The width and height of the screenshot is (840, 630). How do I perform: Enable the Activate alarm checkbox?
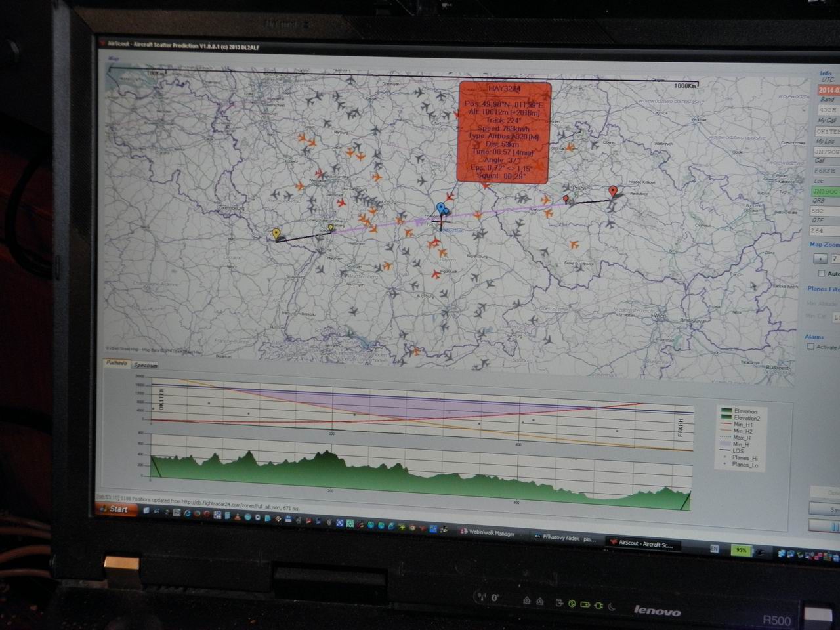click(x=810, y=346)
